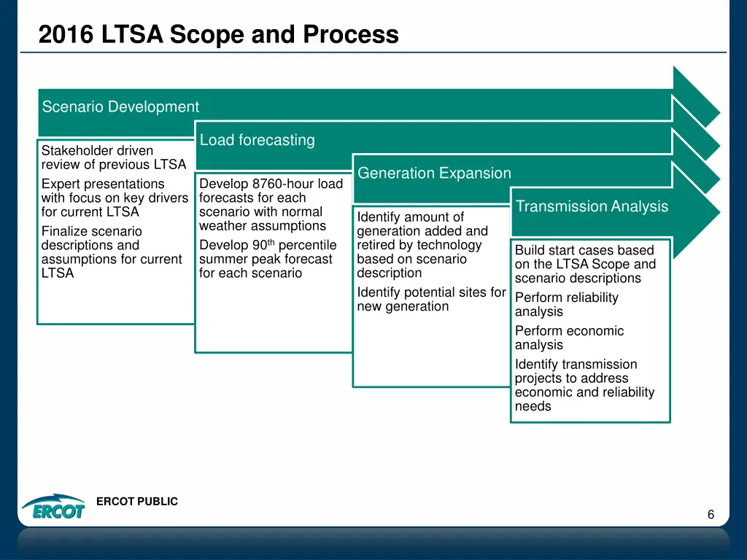Select "Identify potential sites for new generation"
The image size is (747, 560).
[x=430, y=299]
